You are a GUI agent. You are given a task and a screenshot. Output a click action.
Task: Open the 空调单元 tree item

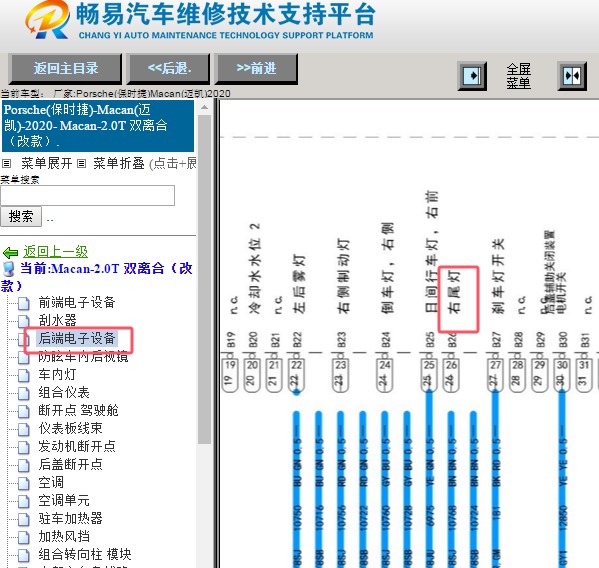click(x=64, y=500)
